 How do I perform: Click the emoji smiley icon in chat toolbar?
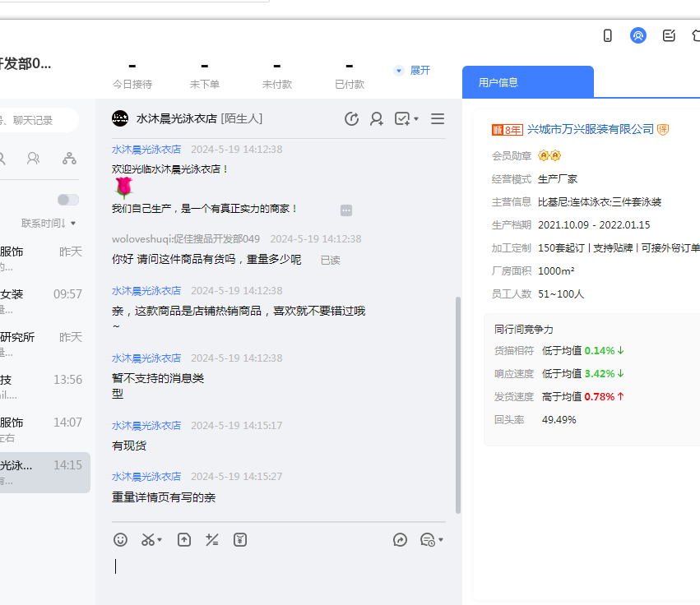121,540
